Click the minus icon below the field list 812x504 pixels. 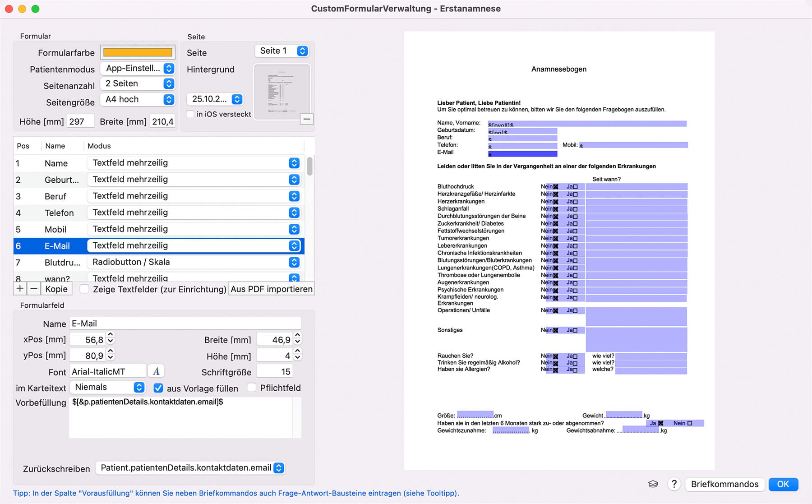point(34,289)
